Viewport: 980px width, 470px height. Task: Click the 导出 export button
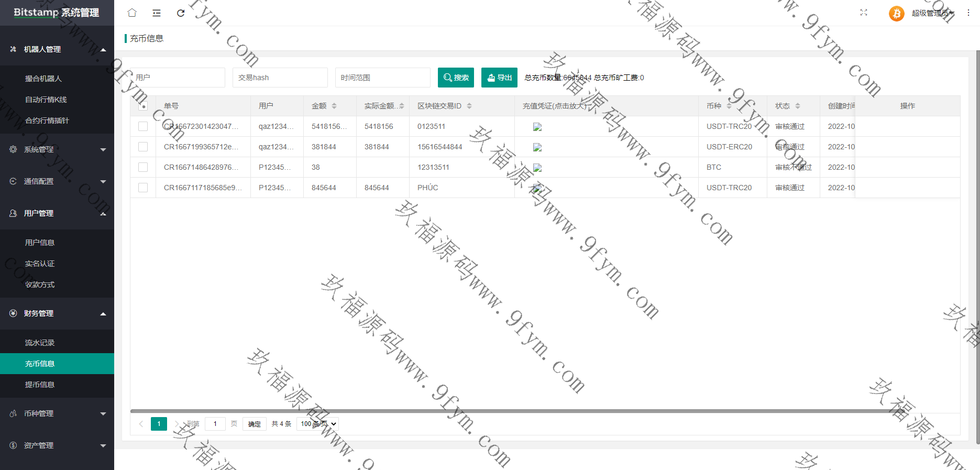coord(499,78)
